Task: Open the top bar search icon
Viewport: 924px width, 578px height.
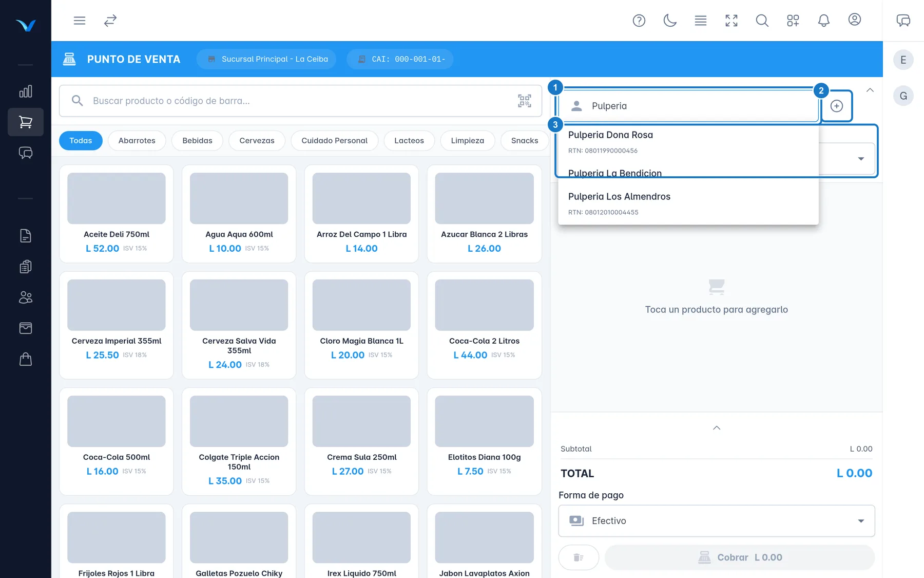Action: pos(762,21)
